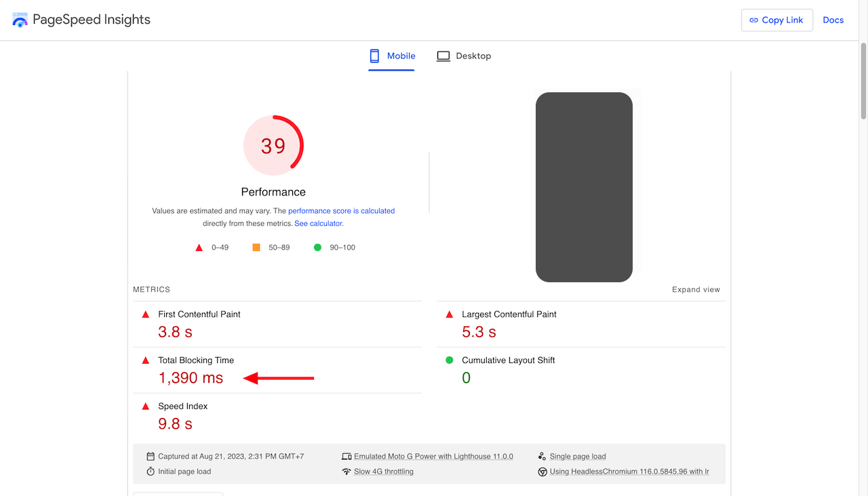This screenshot has width=868, height=496.
Task: Click the Copy Link button
Action: (x=777, y=20)
